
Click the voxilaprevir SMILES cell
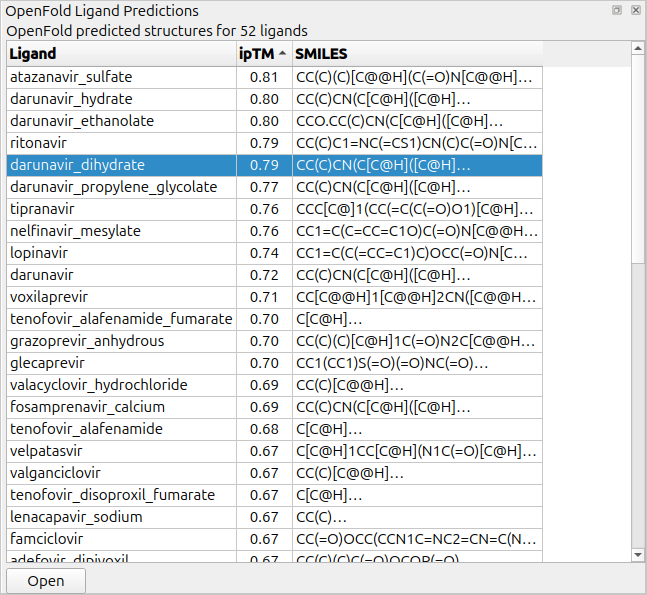coord(417,297)
